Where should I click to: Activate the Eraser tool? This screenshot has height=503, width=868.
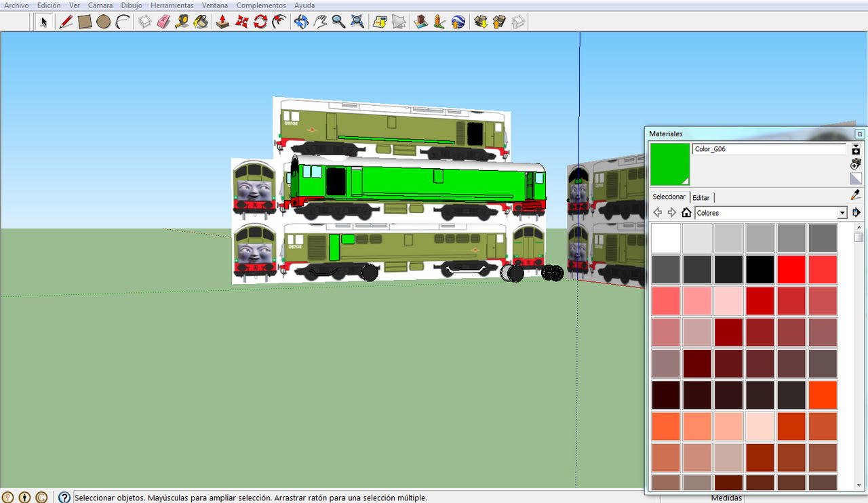(x=163, y=21)
